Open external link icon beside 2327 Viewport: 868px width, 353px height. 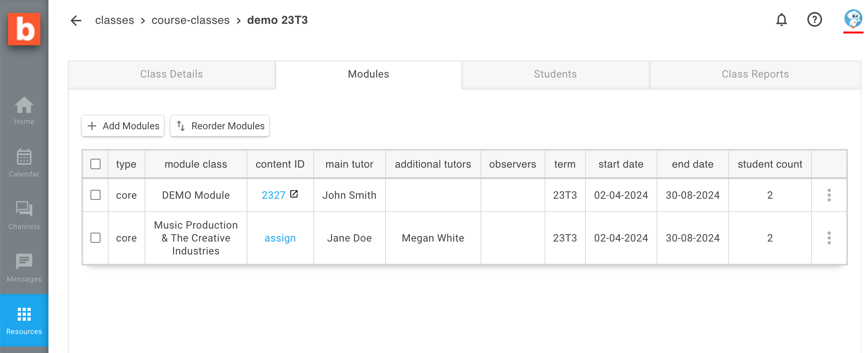(x=294, y=194)
